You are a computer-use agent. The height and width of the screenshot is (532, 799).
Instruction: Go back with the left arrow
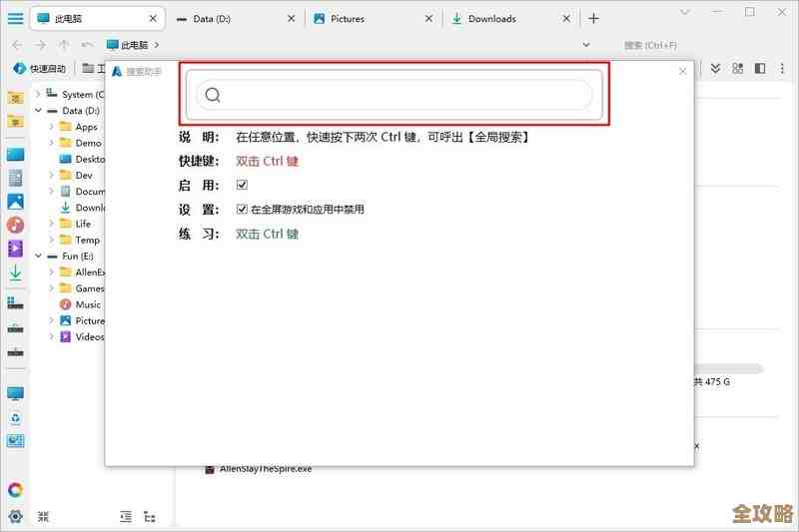17,45
